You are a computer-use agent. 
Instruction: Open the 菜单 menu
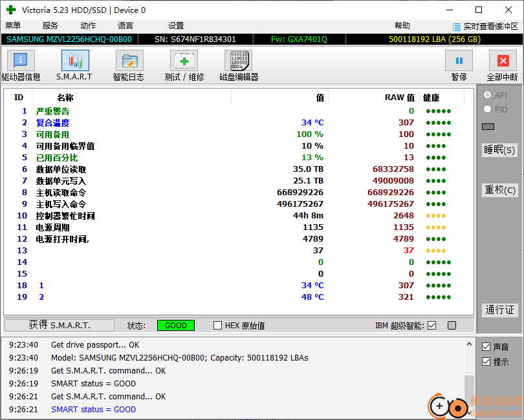(x=13, y=26)
